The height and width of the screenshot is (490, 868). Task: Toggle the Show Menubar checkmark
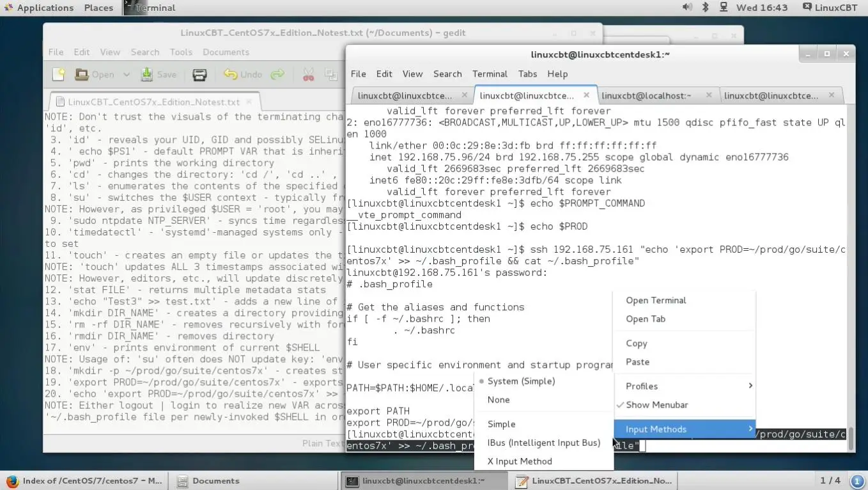685,405
